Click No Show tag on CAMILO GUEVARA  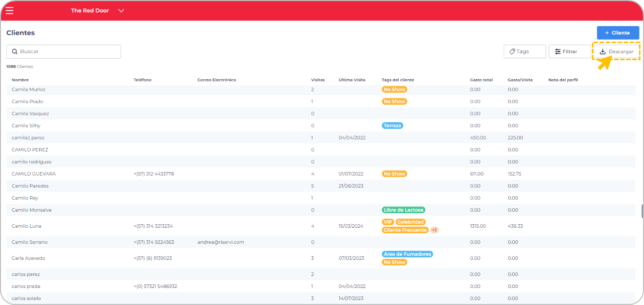394,174
